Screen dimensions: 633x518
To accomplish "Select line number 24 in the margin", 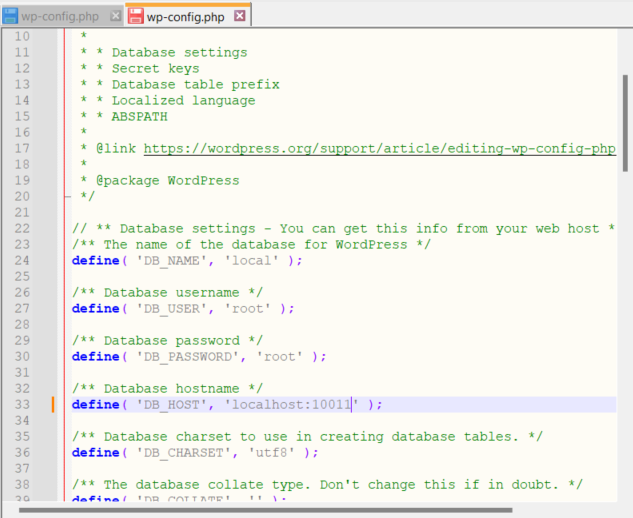I will [x=22, y=260].
